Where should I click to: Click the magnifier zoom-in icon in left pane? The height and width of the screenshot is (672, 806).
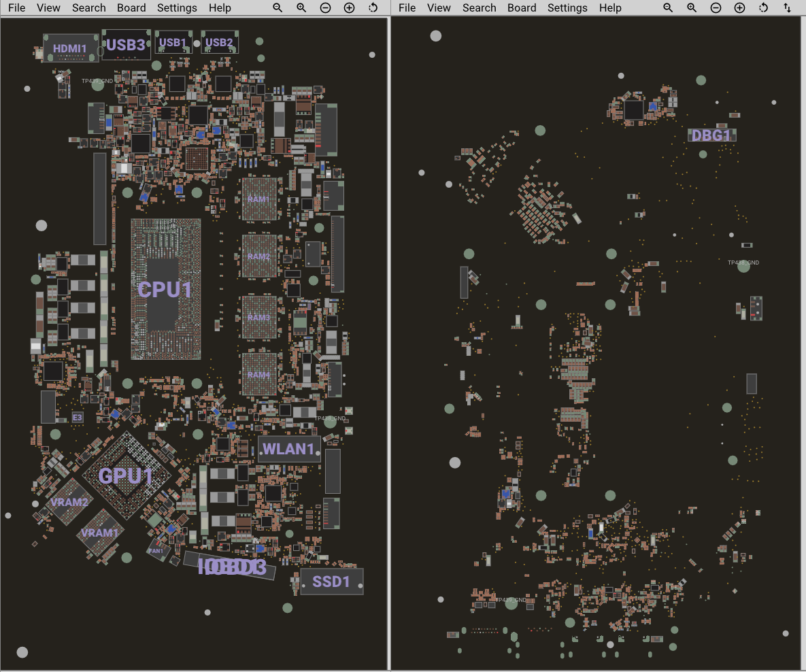point(301,7)
